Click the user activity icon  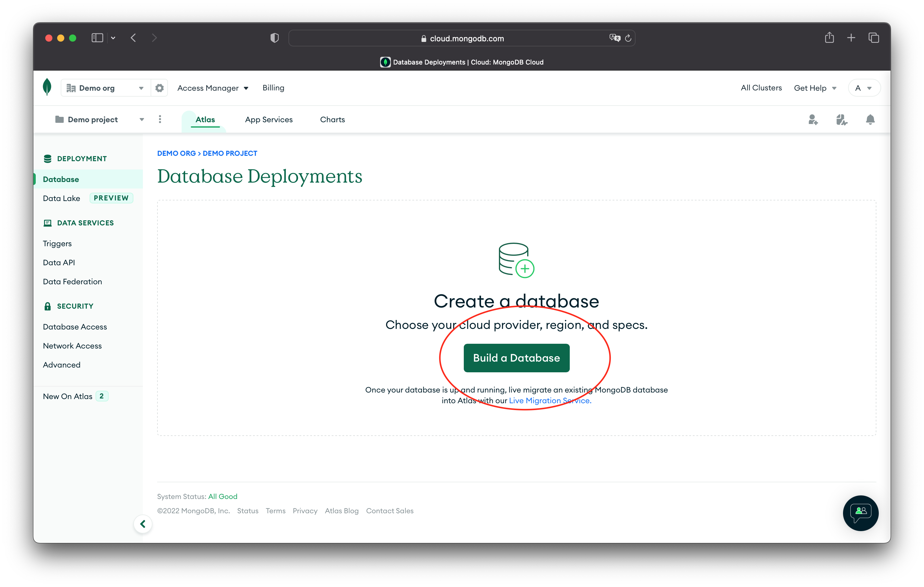point(841,120)
